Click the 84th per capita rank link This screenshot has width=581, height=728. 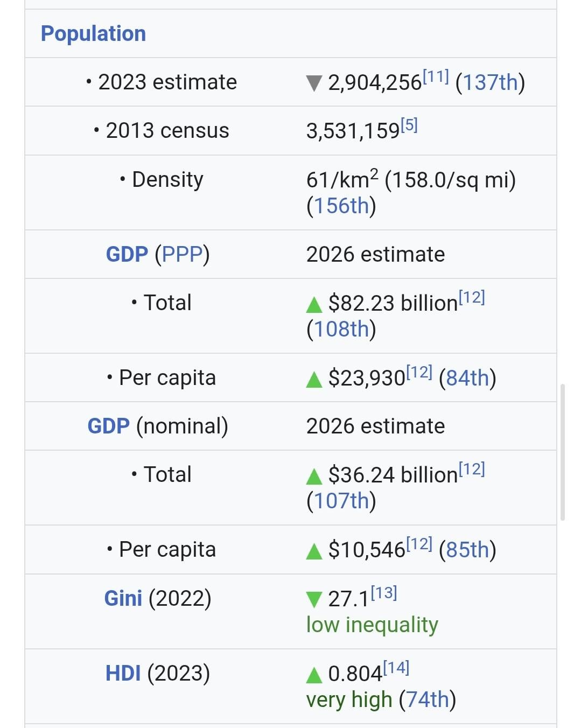[467, 378]
